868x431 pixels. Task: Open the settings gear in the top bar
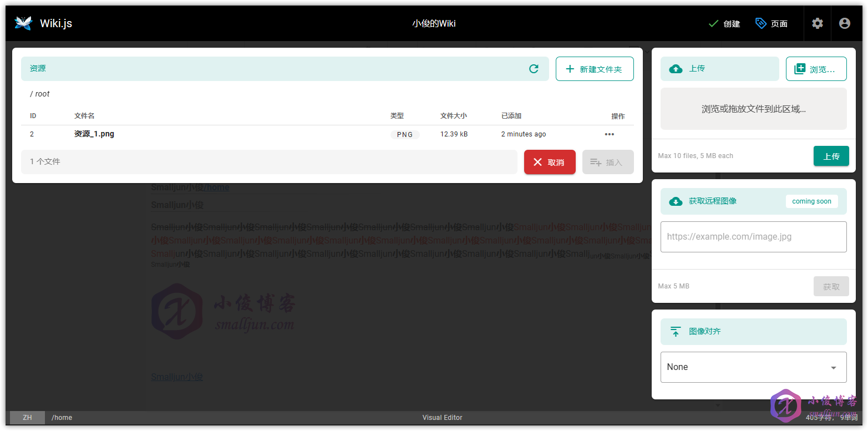[x=818, y=23]
